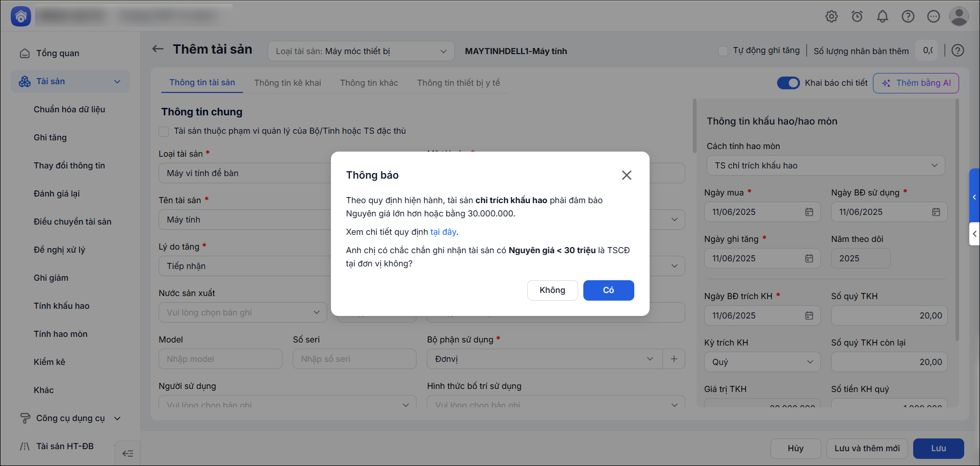Click the Năm theo dõi field
980x466 pixels.
pos(861,258)
